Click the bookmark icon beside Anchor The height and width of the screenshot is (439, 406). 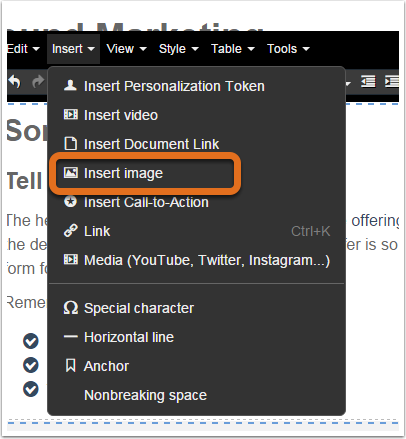coord(70,366)
